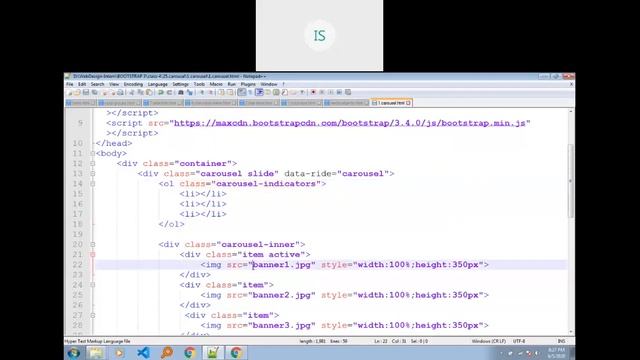Save the current file via toolbar icon

point(86,93)
